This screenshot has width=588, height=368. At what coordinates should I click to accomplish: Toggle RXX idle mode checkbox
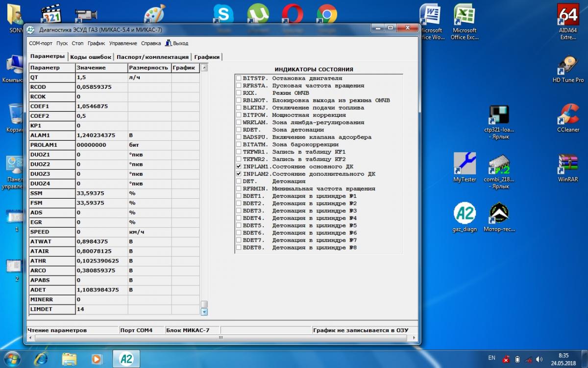coord(239,93)
